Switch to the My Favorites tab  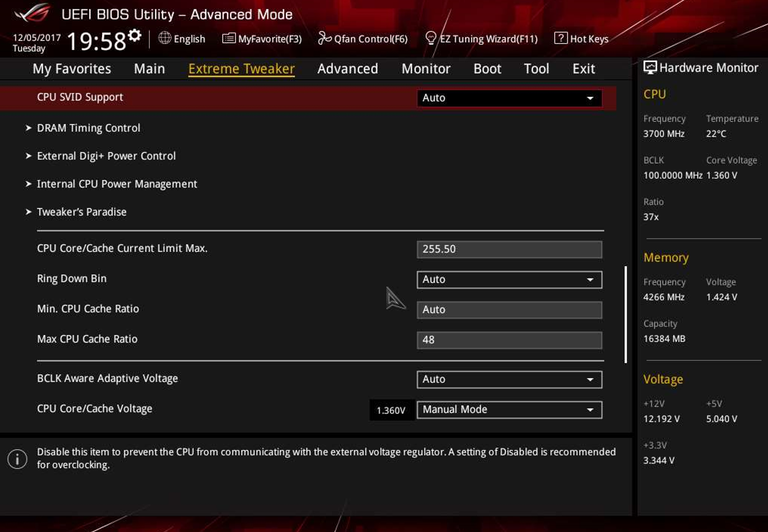(72, 69)
